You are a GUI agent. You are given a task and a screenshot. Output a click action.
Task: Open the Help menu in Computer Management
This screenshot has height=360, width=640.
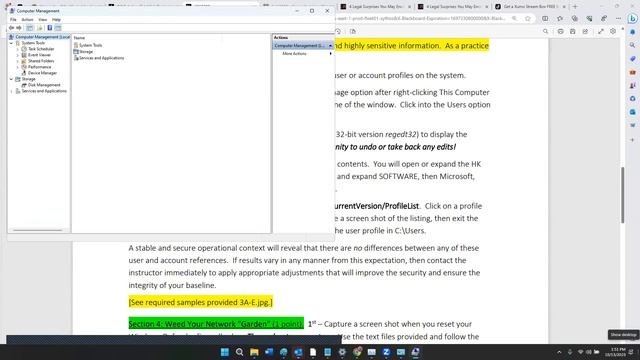(56, 20)
